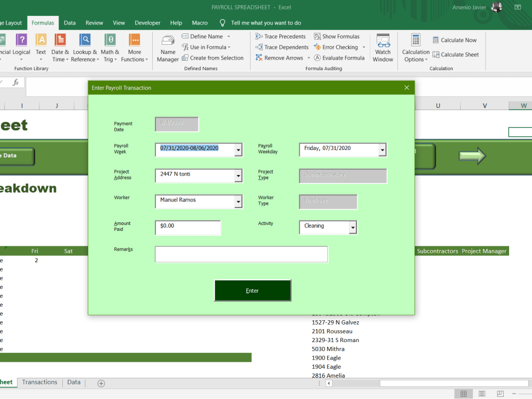This screenshot has height=399, width=532.
Task: Launch the Name Manager
Action: click(x=168, y=48)
